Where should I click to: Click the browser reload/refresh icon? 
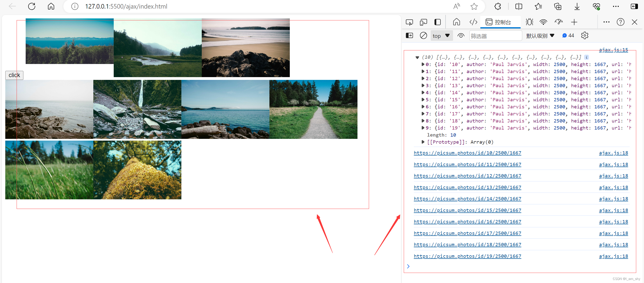32,7
